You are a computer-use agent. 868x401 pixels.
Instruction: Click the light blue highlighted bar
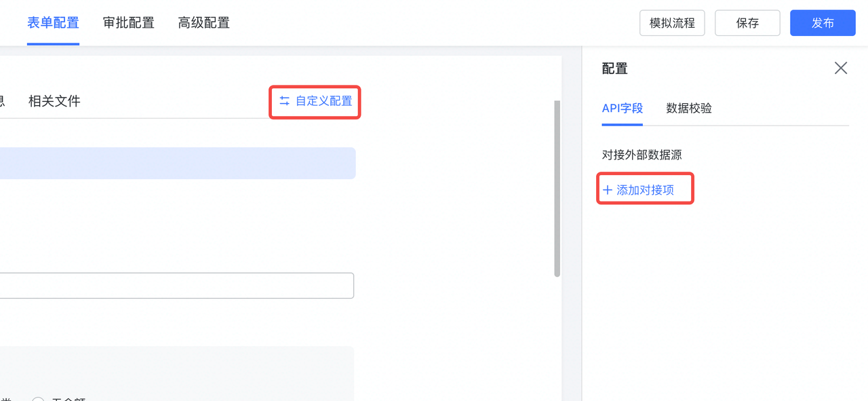176,164
